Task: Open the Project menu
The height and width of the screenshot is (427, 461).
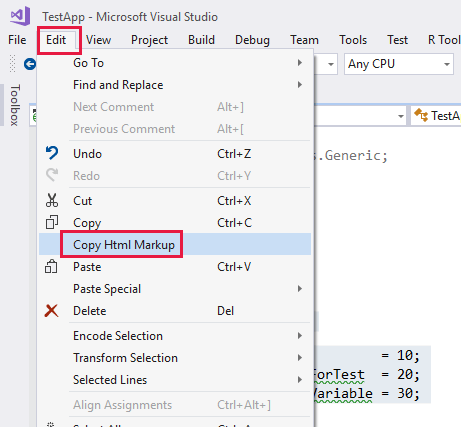Action: click(x=149, y=40)
